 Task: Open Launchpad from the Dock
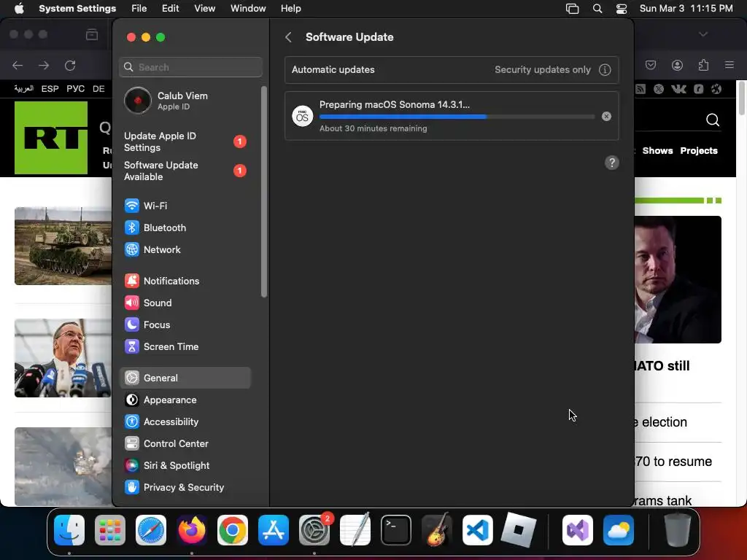point(110,530)
